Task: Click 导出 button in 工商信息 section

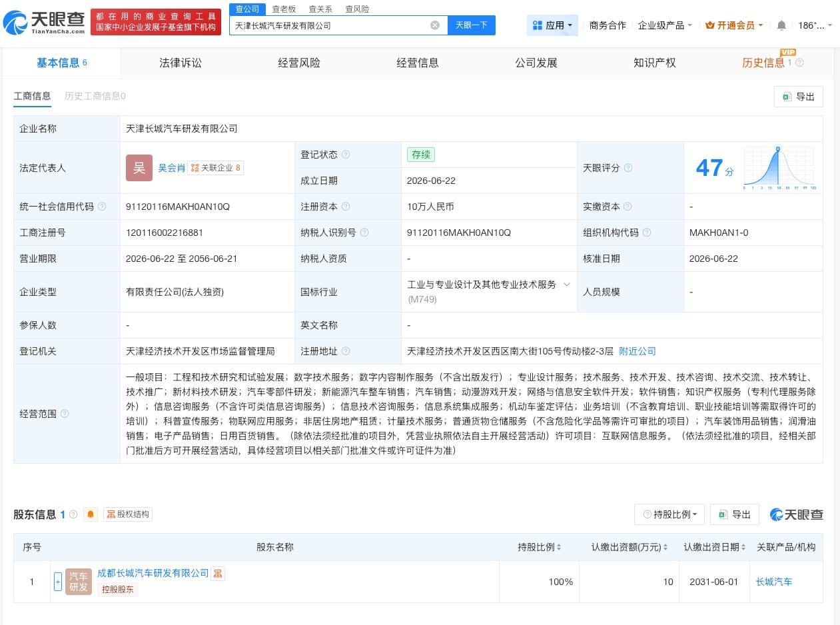Action: coord(799,97)
